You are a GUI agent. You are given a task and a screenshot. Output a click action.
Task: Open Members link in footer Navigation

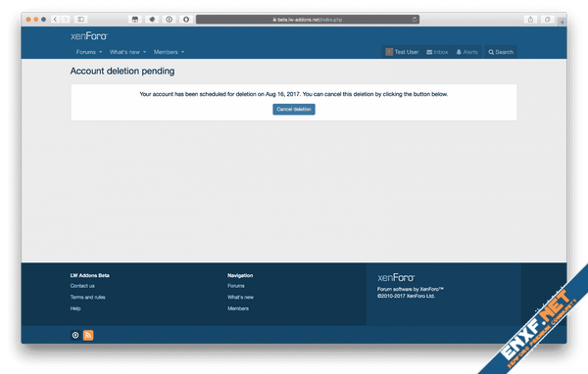(238, 308)
